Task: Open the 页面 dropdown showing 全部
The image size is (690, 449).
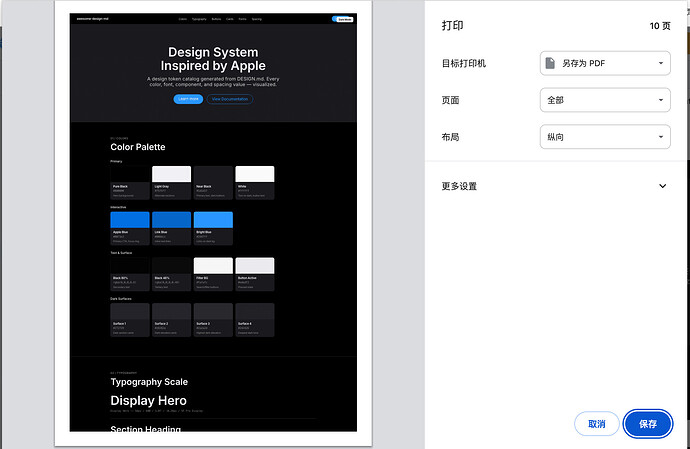Action: [x=605, y=100]
